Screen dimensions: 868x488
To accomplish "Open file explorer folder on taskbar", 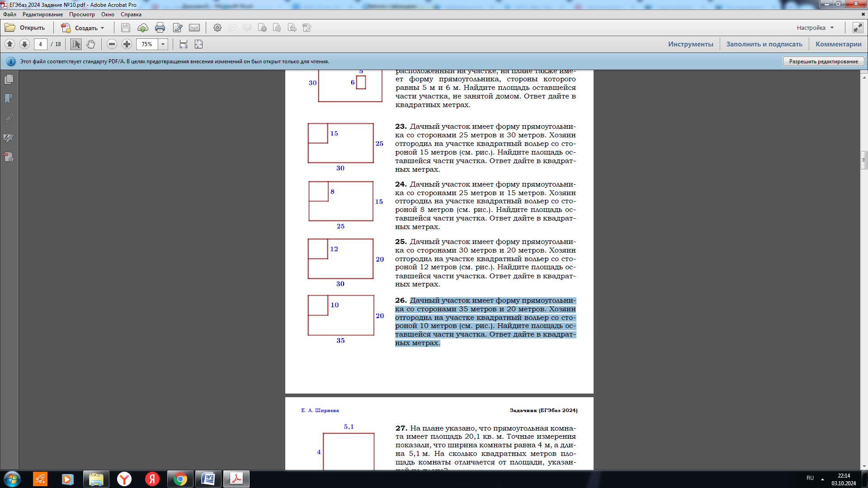I will (x=96, y=479).
